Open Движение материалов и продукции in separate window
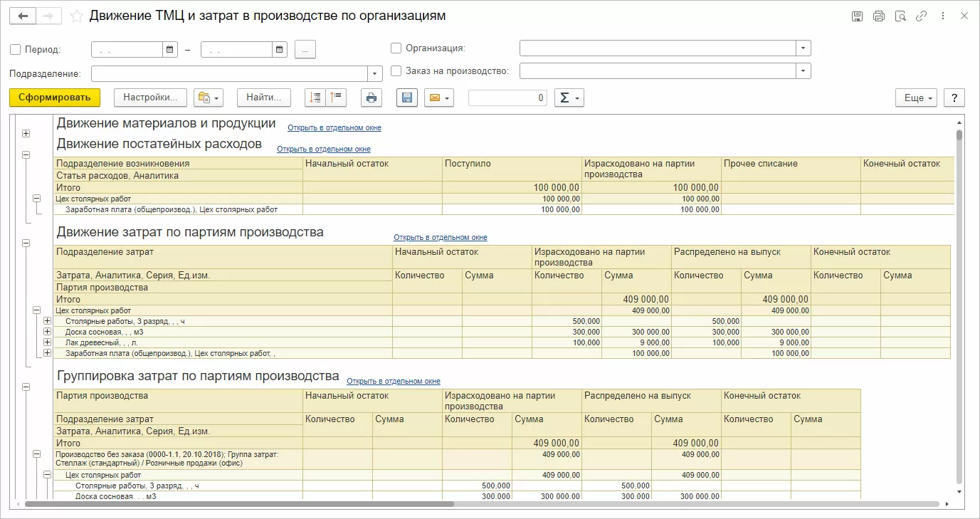 [334, 128]
